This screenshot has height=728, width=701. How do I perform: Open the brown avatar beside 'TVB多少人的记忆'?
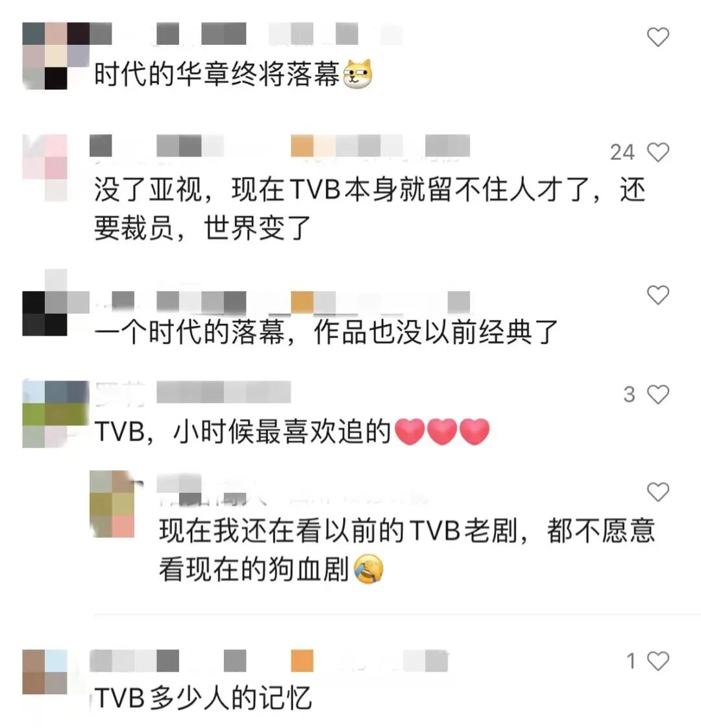point(45,672)
